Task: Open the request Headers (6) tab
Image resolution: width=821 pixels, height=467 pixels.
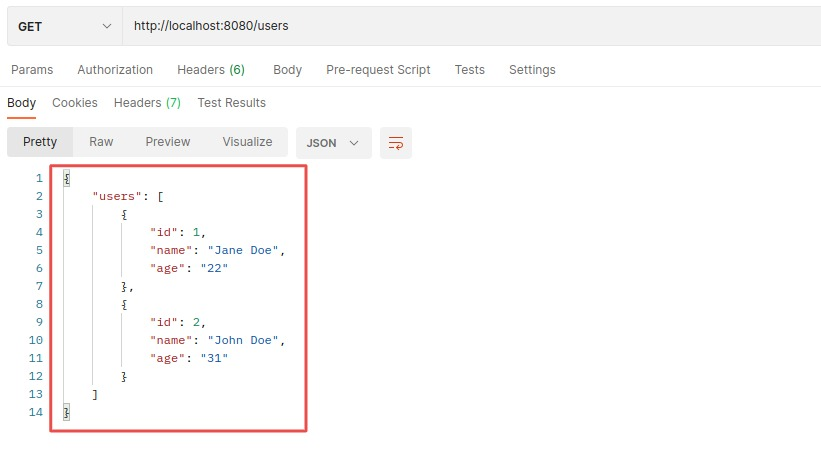Action: tap(210, 70)
